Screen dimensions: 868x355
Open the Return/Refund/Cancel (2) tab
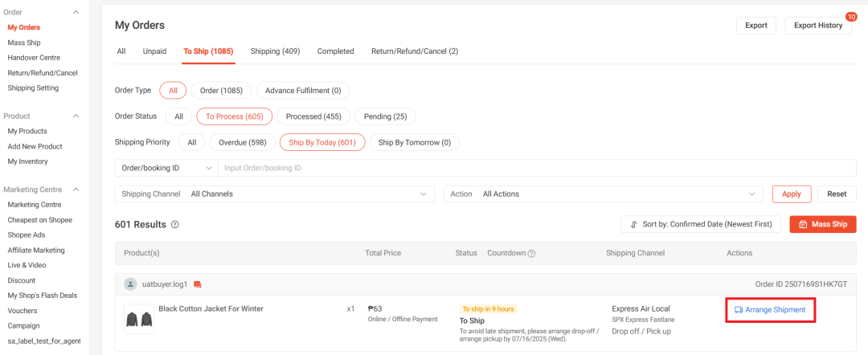pyautogui.click(x=414, y=51)
